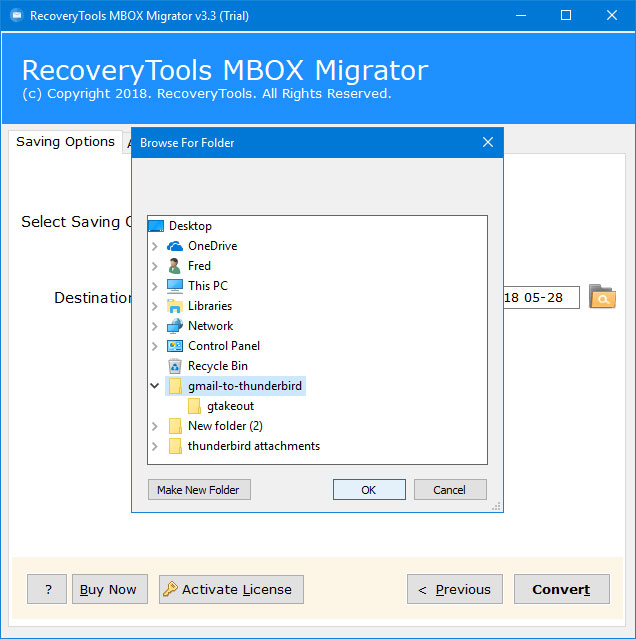This screenshot has width=636, height=639.
Task: Click the destination path input field
Action: pos(541,297)
